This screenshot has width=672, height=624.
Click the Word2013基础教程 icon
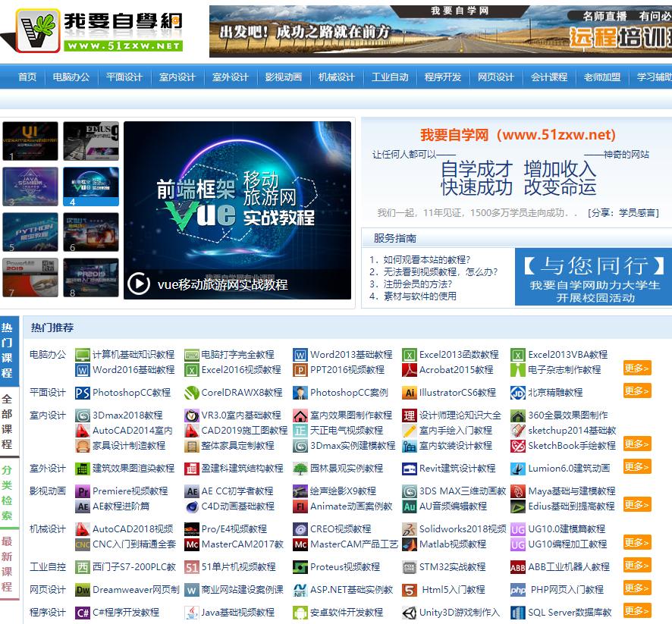pos(300,355)
